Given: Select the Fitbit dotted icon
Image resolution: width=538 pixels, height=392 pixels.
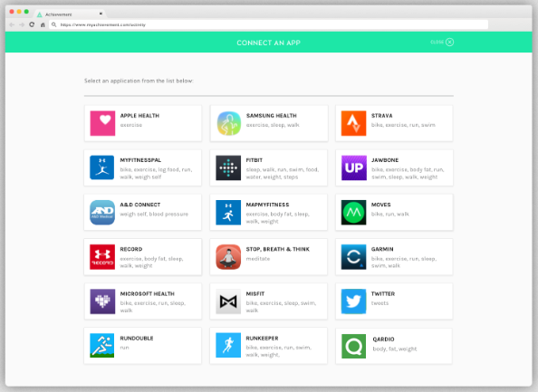Looking at the screenshot, I should (228, 167).
